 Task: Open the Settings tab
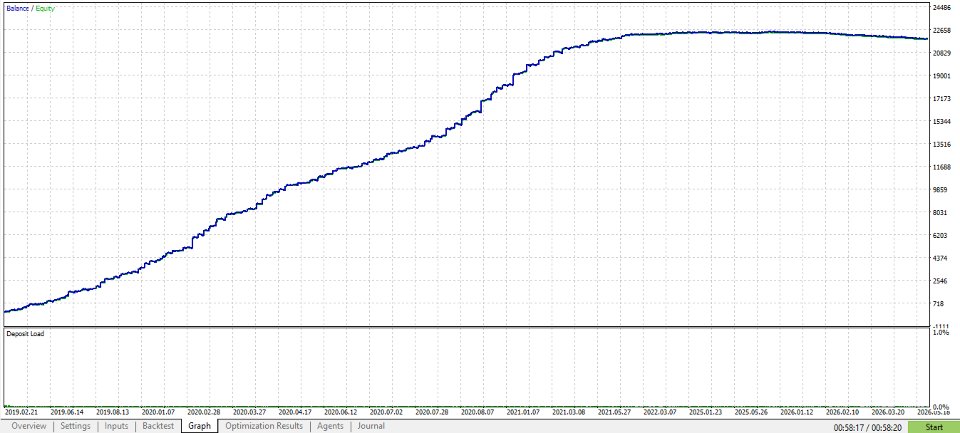(x=75, y=426)
